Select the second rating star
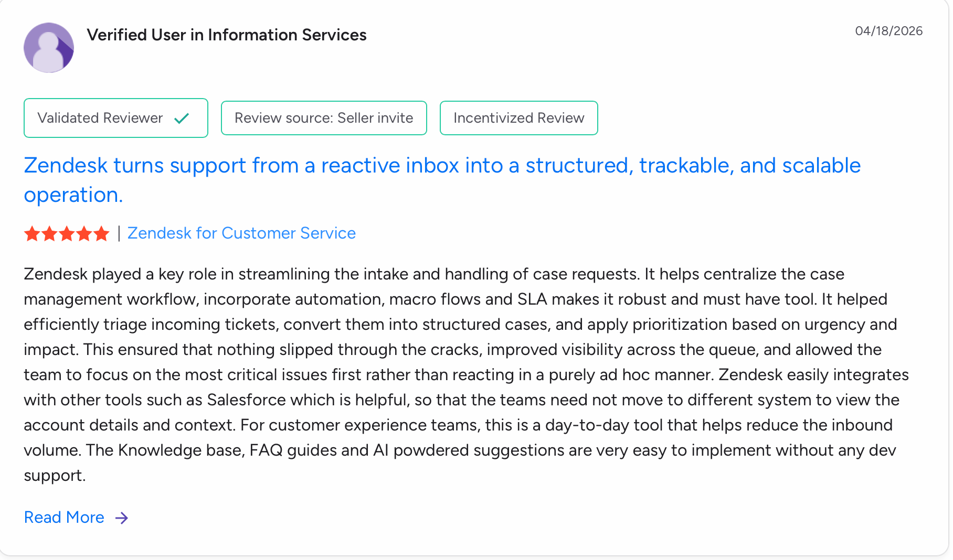The height and width of the screenshot is (560, 953). [x=49, y=233]
